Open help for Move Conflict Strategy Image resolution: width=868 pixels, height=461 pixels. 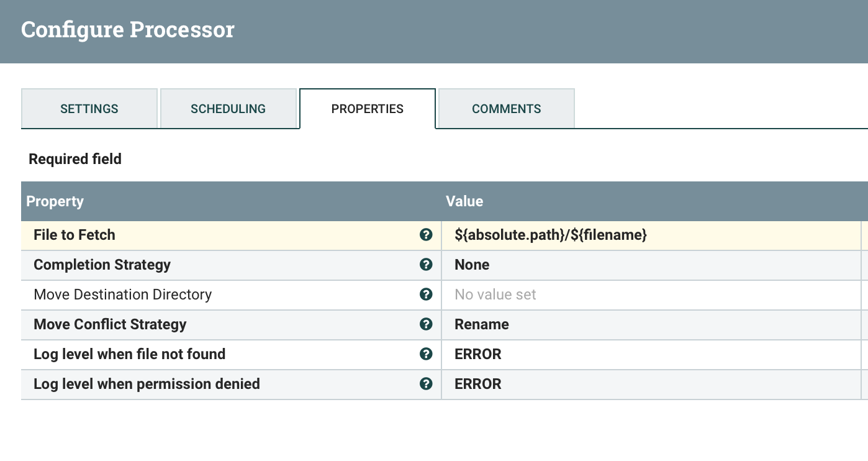click(x=426, y=324)
